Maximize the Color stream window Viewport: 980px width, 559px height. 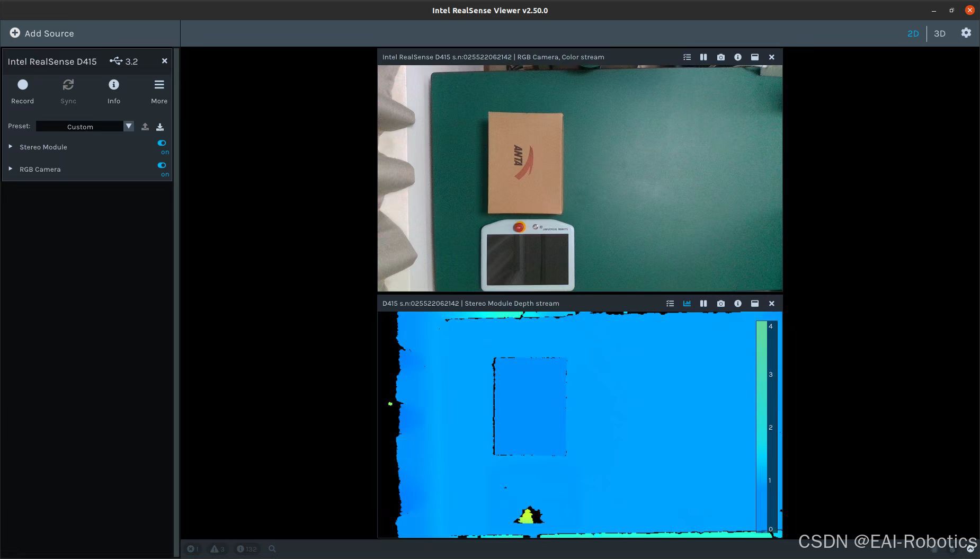pos(754,57)
